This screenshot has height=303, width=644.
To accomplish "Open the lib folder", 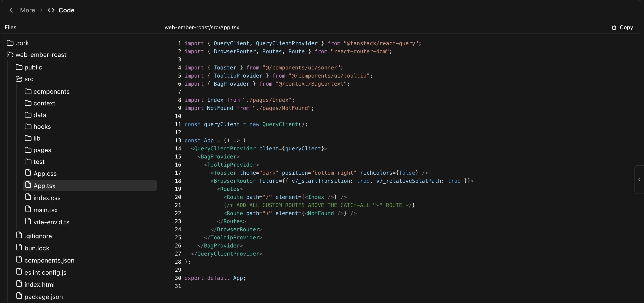I will click(32, 138).
